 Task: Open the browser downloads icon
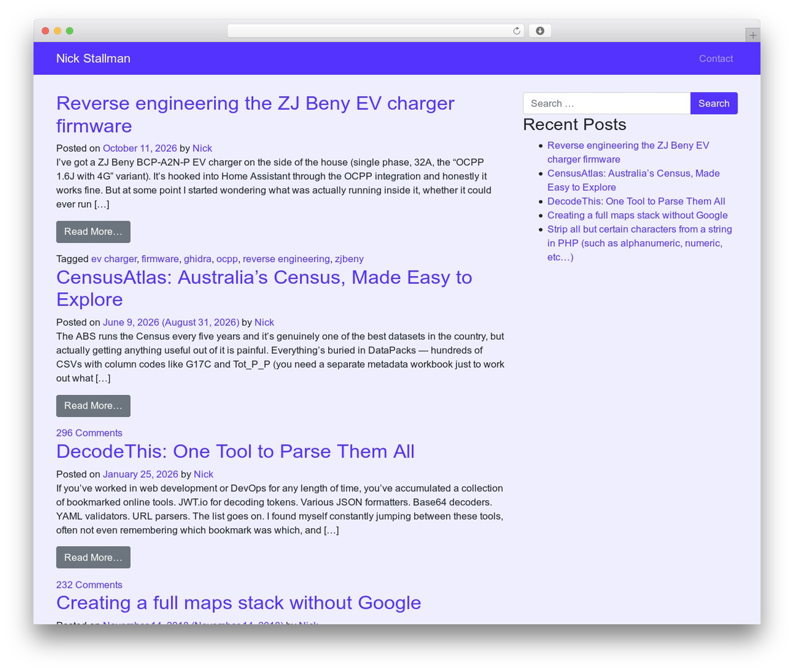point(540,31)
